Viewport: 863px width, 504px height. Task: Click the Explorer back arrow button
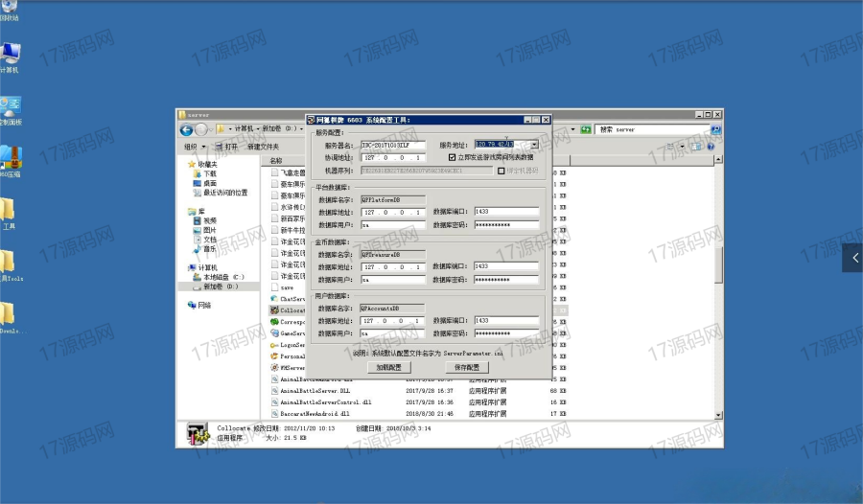187,130
